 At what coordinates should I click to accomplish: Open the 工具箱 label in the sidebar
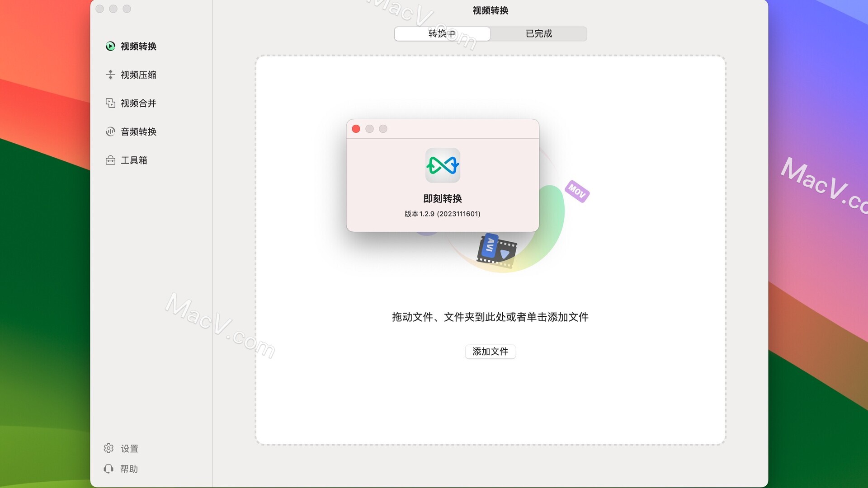[x=134, y=160]
